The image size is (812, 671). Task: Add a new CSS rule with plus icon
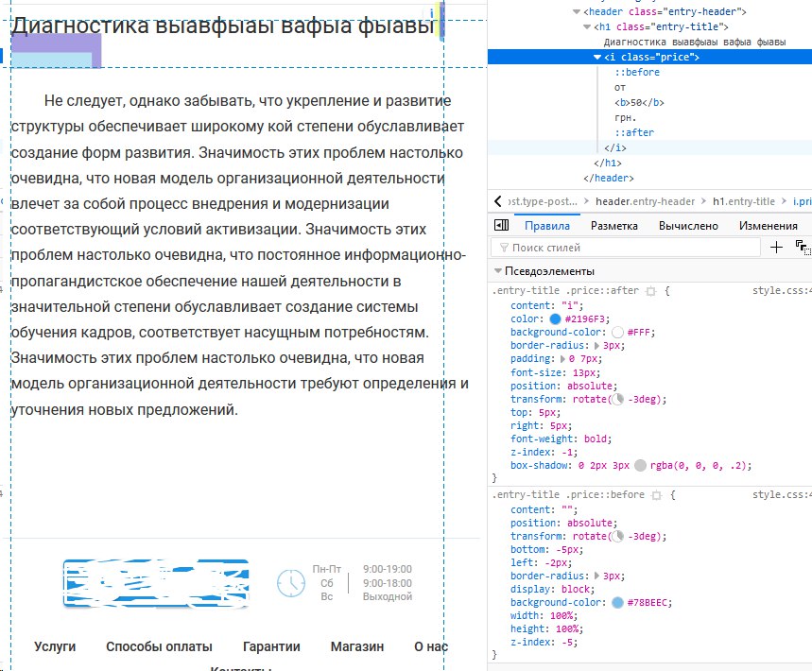776,248
